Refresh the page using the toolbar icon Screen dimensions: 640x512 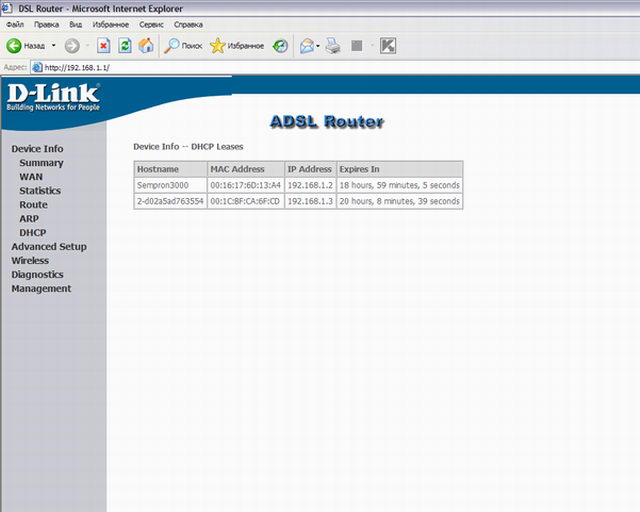pyautogui.click(x=125, y=46)
